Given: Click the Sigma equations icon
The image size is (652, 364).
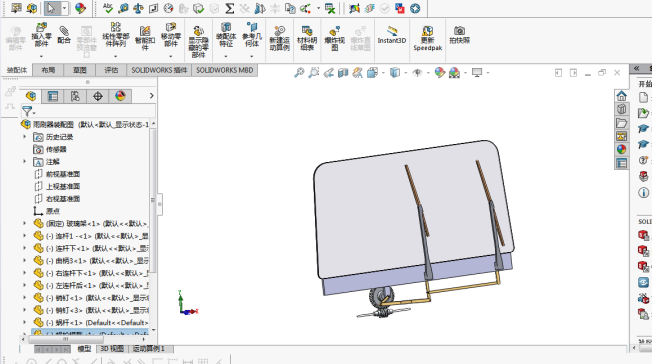Looking at the screenshot, I should [230, 8].
